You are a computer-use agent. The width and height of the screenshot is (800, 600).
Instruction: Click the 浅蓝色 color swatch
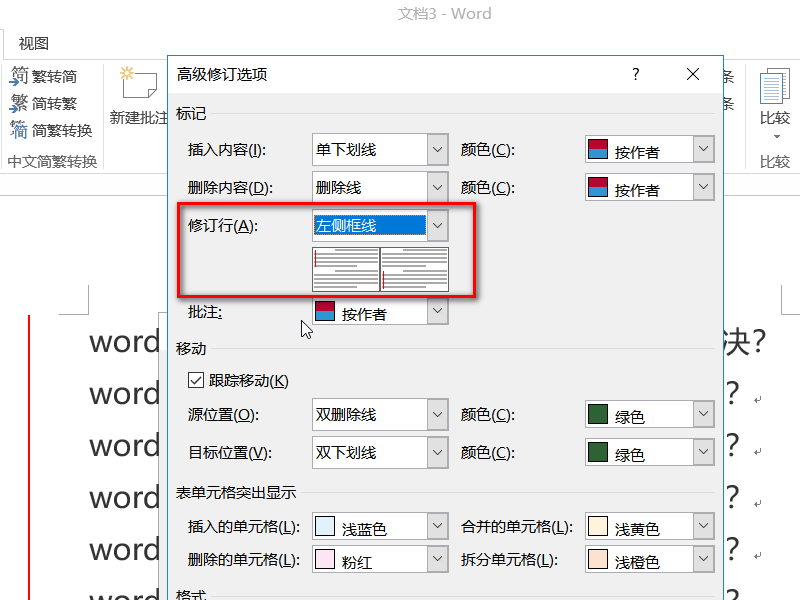324,526
